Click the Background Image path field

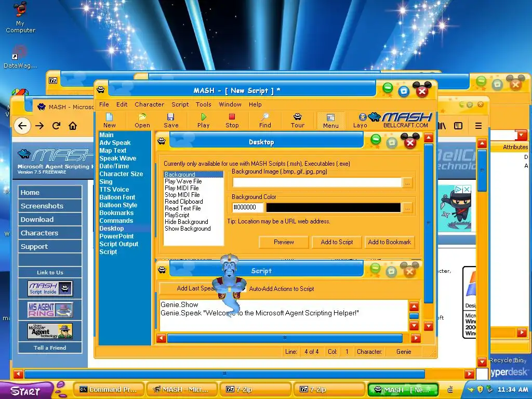pos(317,183)
